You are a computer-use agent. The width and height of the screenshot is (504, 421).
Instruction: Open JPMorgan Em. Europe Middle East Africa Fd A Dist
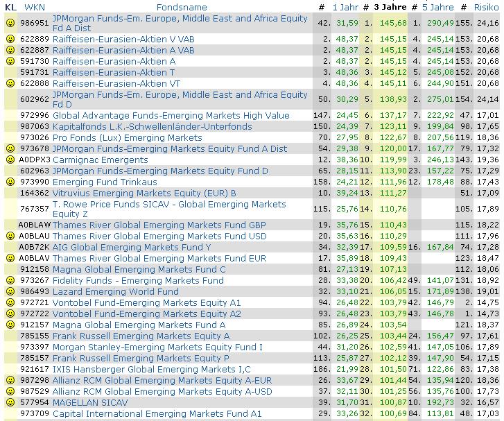(x=180, y=23)
